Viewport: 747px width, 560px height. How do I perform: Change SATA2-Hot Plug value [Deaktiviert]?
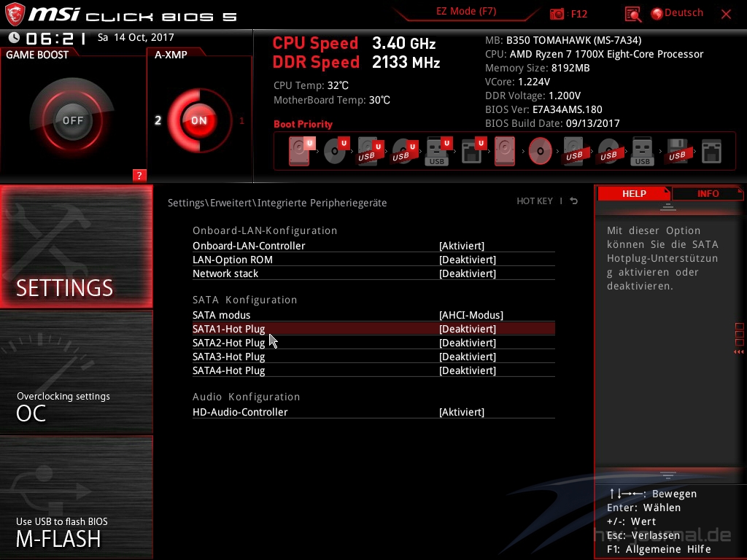[x=468, y=343]
